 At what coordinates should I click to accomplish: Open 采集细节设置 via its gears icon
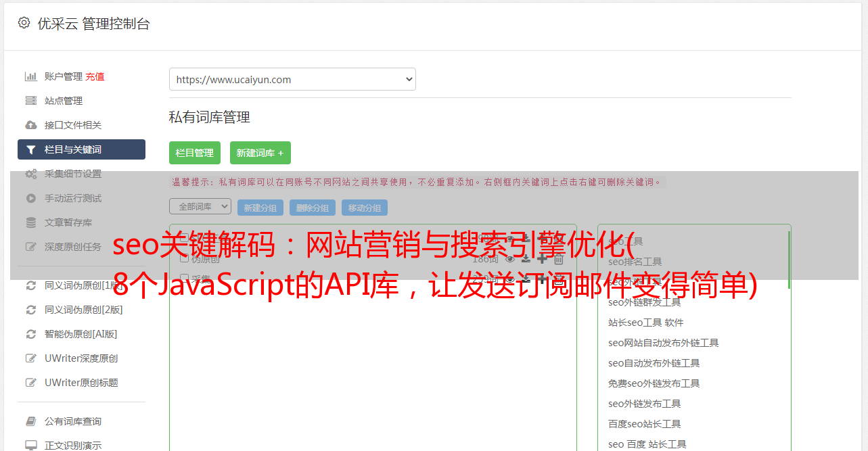30,174
